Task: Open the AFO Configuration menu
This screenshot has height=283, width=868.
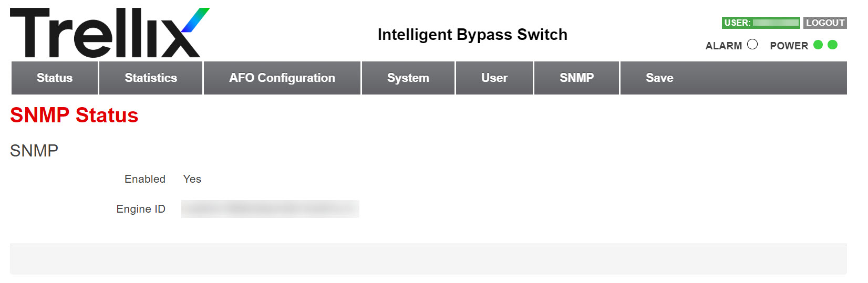Action: pyautogui.click(x=282, y=78)
